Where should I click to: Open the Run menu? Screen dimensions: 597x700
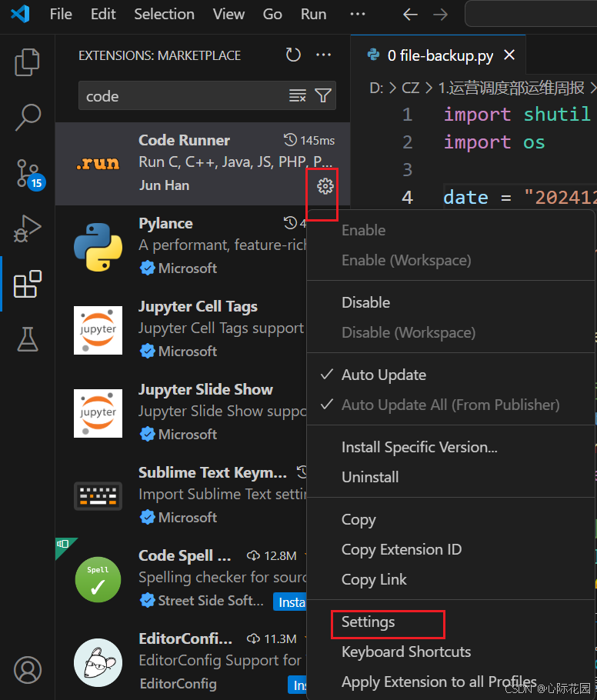coord(313,15)
